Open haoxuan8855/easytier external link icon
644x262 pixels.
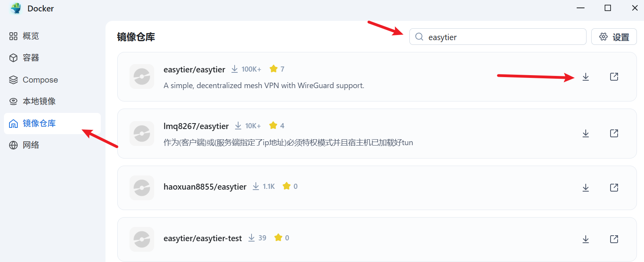[614, 188]
